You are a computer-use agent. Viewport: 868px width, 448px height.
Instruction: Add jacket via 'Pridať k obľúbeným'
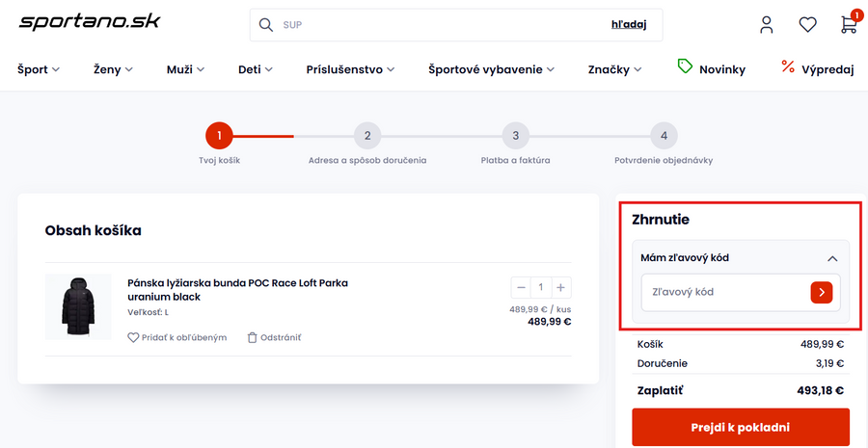(x=177, y=337)
